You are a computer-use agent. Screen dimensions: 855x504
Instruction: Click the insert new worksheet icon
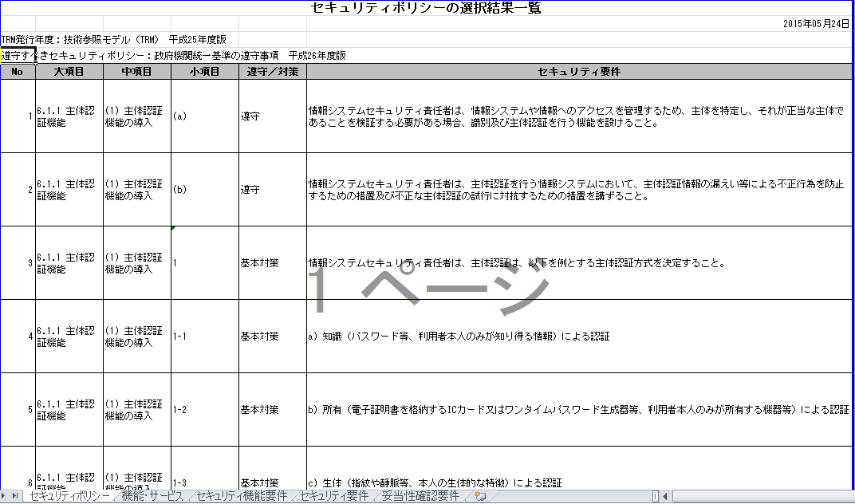pyautogui.click(x=480, y=496)
